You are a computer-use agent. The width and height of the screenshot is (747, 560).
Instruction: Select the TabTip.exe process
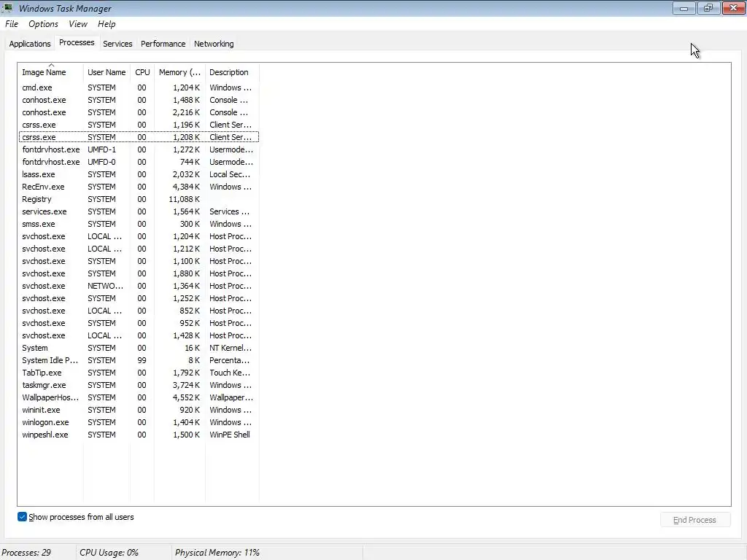139,373
